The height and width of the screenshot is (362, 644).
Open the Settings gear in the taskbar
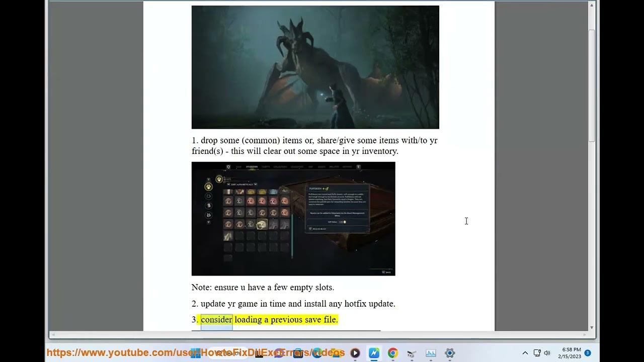pos(450,353)
